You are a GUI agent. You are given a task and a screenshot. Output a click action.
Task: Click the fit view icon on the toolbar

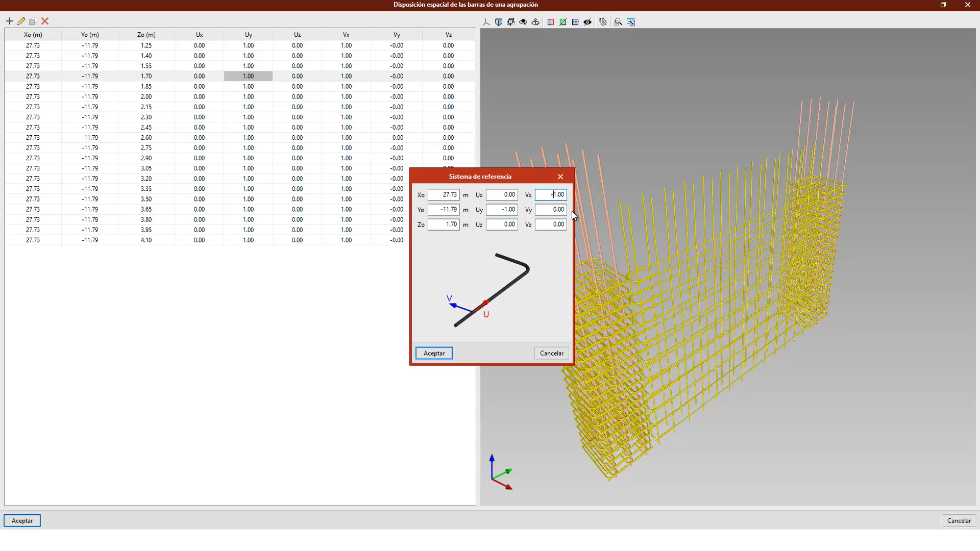631,22
